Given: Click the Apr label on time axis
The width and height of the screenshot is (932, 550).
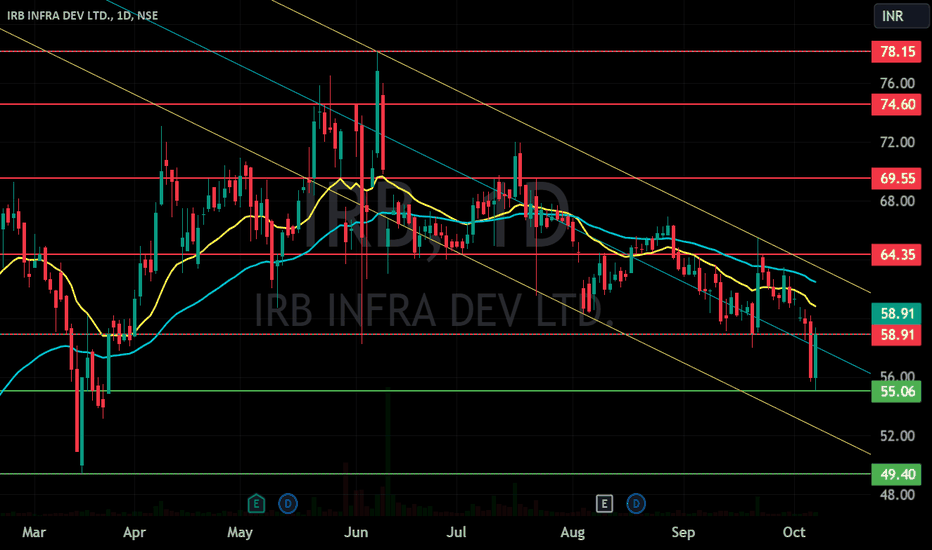Looking at the screenshot, I should (x=134, y=532).
